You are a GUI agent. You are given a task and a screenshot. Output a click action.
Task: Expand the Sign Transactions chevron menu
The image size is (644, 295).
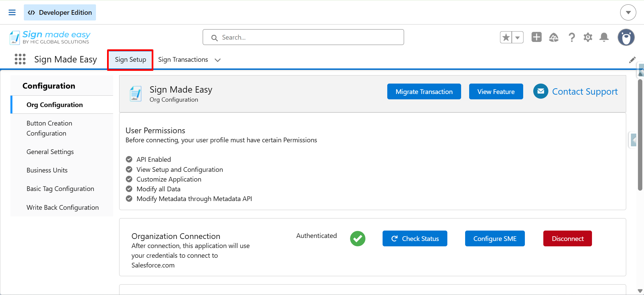tap(218, 60)
